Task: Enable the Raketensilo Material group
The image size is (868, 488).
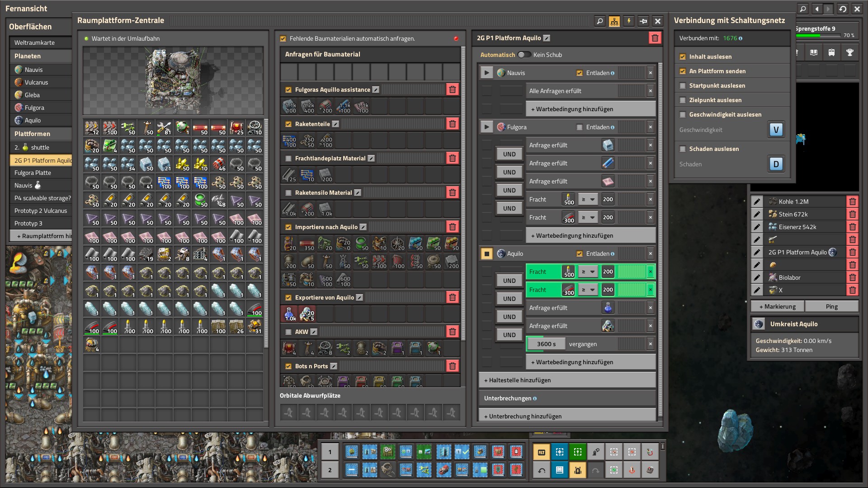Action: click(288, 193)
